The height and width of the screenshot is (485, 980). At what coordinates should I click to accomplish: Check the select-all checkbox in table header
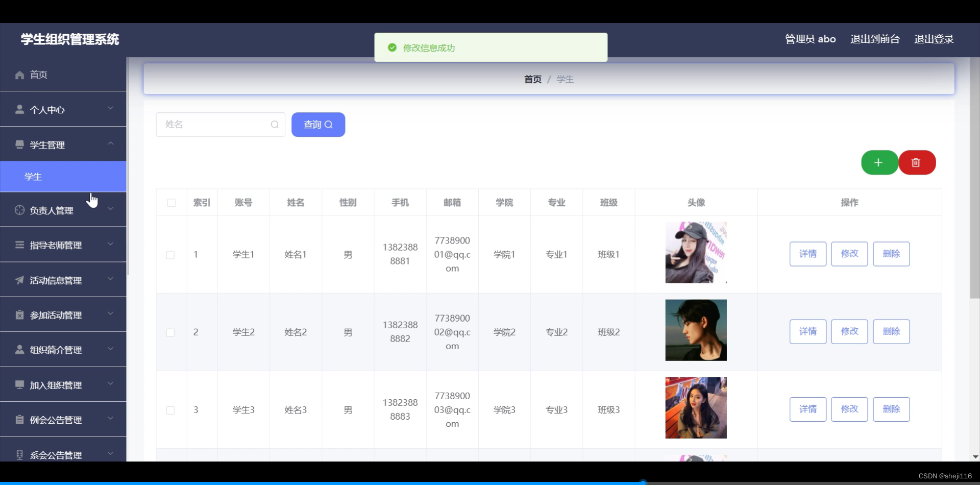[x=171, y=202]
